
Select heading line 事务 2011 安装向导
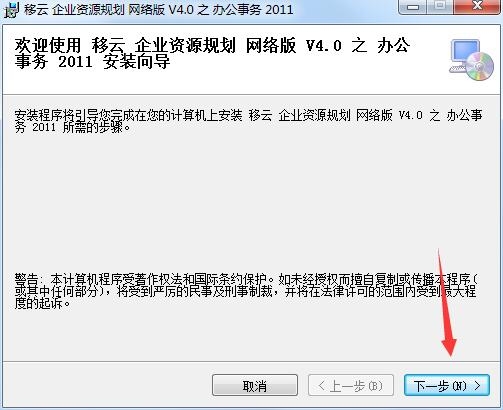point(92,62)
